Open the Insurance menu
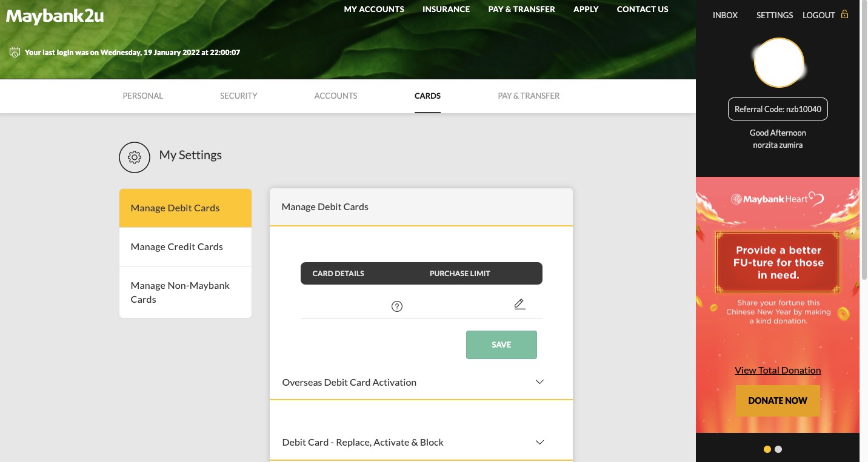868x462 pixels. pos(446,9)
